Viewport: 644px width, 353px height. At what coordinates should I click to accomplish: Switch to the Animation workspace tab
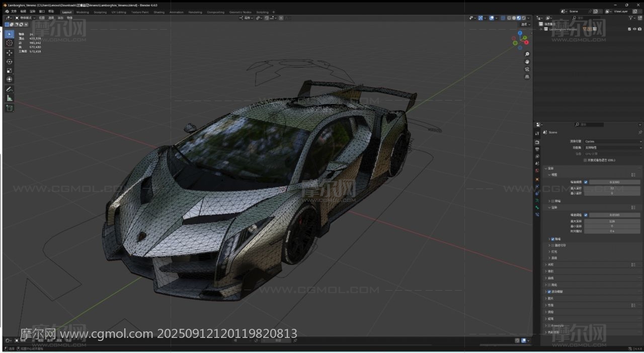(x=177, y=12)
